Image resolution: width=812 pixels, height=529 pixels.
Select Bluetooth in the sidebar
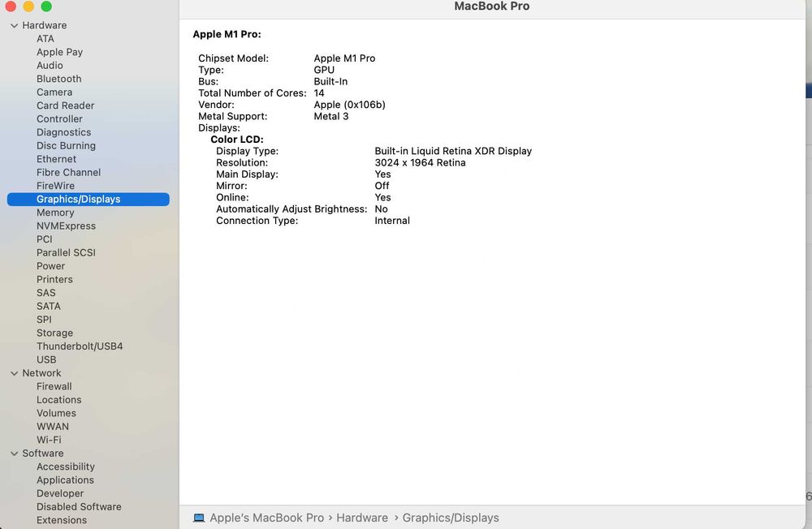(x=59, y=80)
